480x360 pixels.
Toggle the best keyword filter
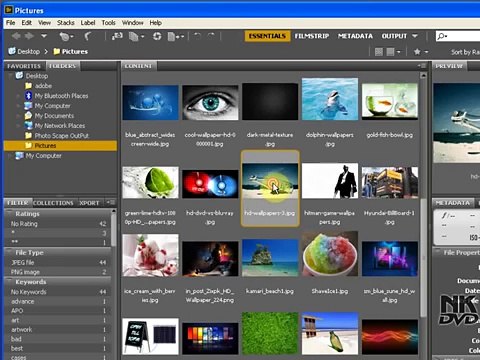[58, 348]
